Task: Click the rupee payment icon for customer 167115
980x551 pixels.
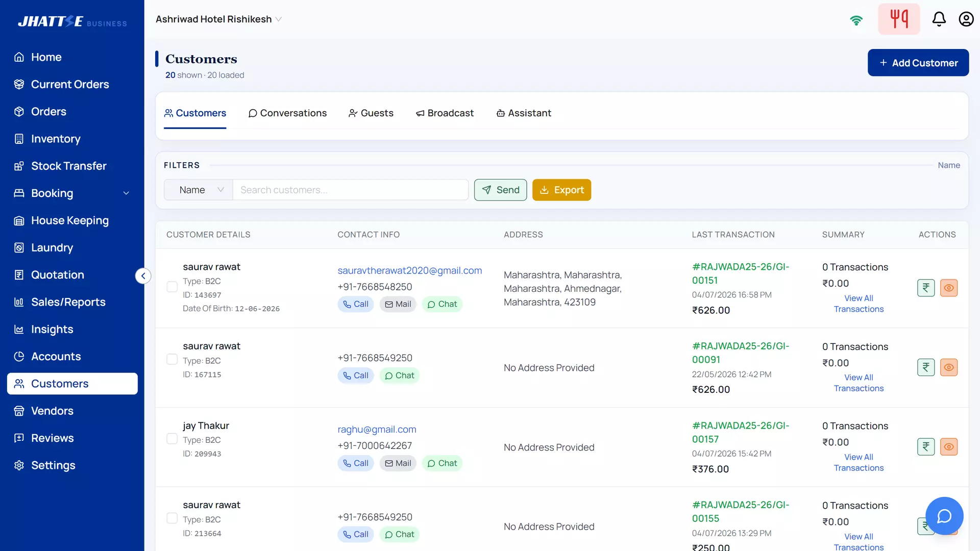Action: tap(926, 367)
